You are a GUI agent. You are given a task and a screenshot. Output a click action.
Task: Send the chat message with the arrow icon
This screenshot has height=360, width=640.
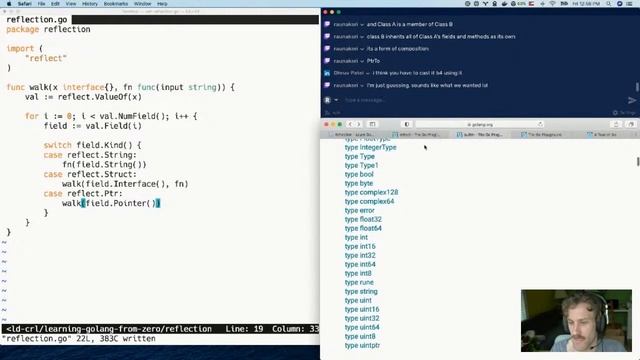point(632,100)
